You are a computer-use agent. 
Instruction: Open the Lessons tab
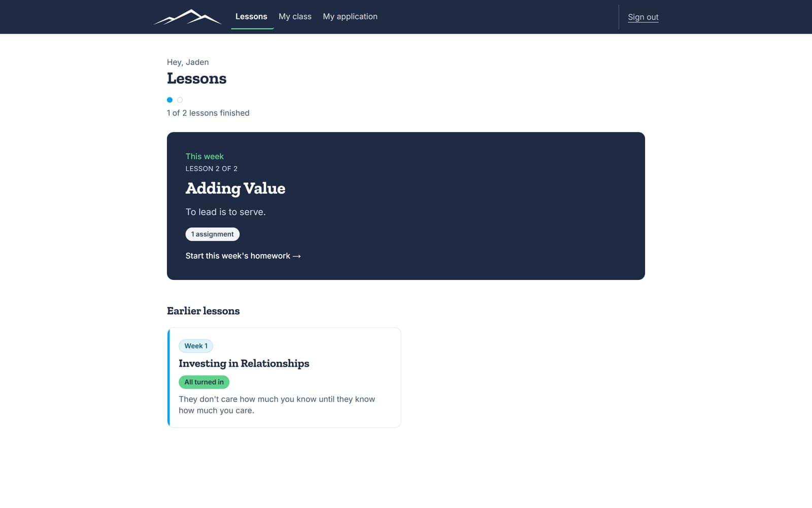click(251, 17)
